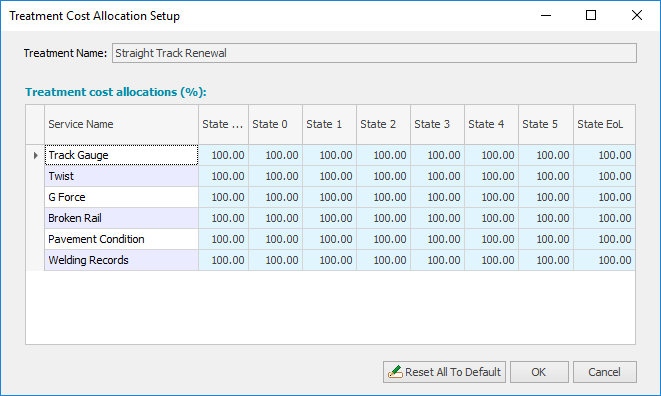Click the Treatment Name text field
This screenshot has height=396, width=661.
(374, 53)
